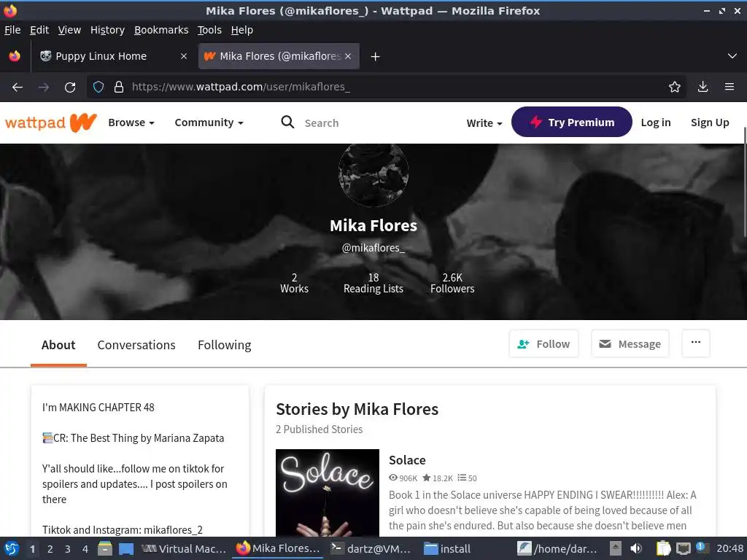Expand the list all tabs chevron
The width and height of the screenshot is (747, 560).
click(732, 56)
